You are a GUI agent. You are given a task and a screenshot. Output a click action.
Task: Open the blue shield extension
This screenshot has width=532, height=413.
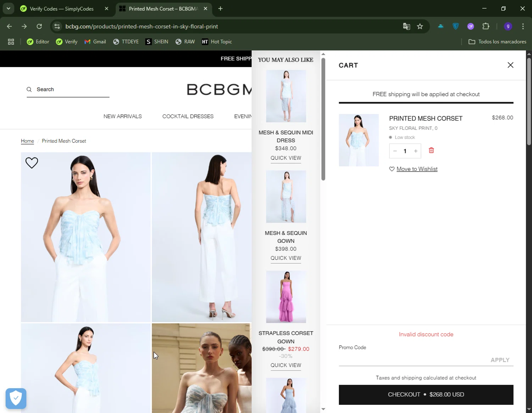(x=456, y=26)
